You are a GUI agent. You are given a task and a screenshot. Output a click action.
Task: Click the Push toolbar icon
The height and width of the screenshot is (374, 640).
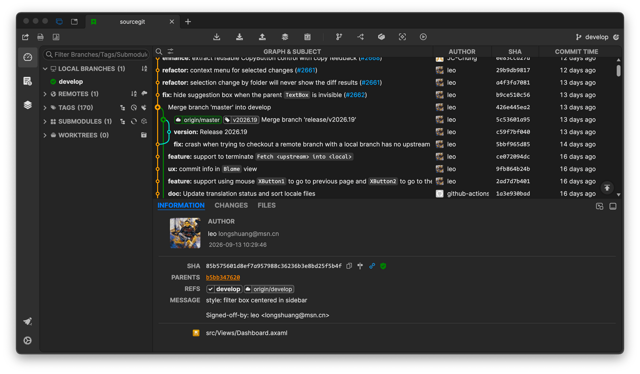262,37
